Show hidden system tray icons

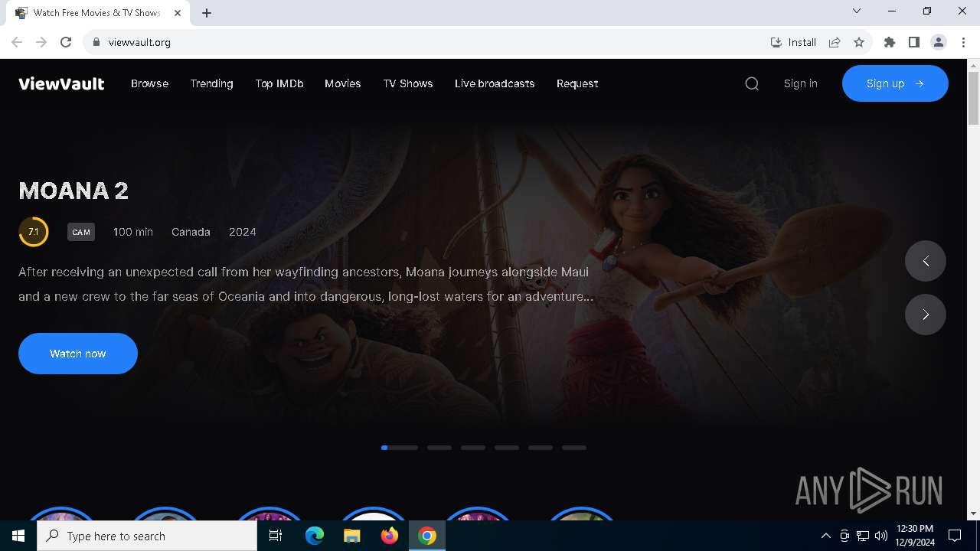point(825,536)
